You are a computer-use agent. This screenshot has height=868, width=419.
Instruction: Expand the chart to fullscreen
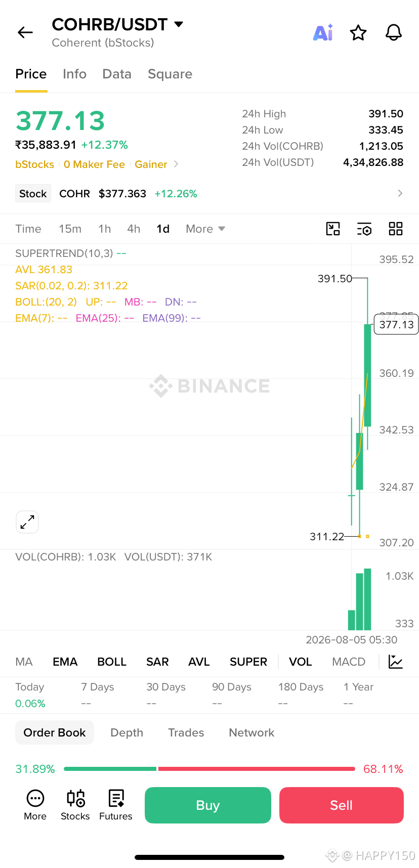point(27,522)
